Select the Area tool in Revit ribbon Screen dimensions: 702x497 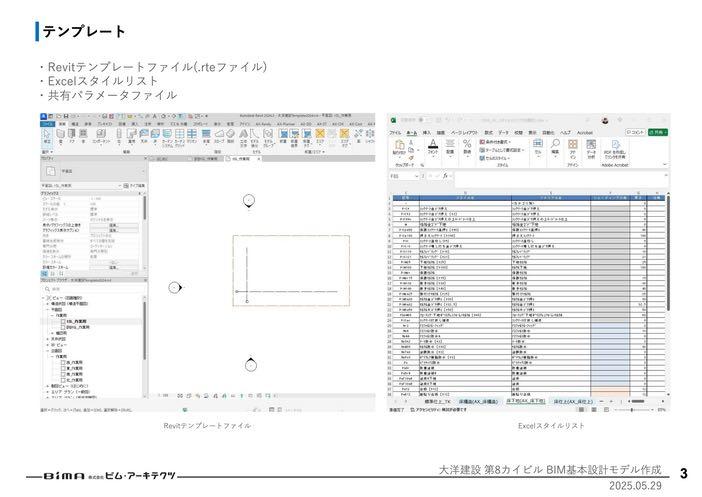click(320, 136)
